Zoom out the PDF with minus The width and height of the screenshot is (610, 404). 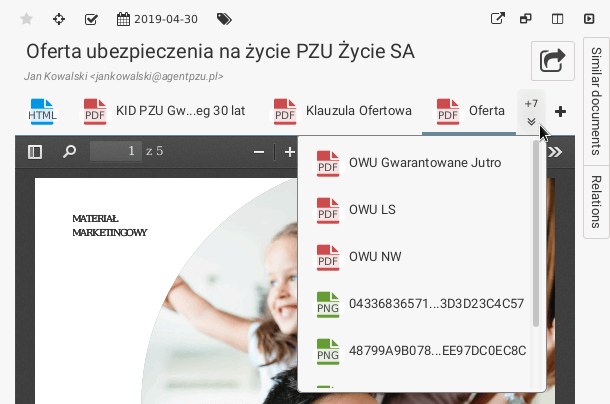259,152
